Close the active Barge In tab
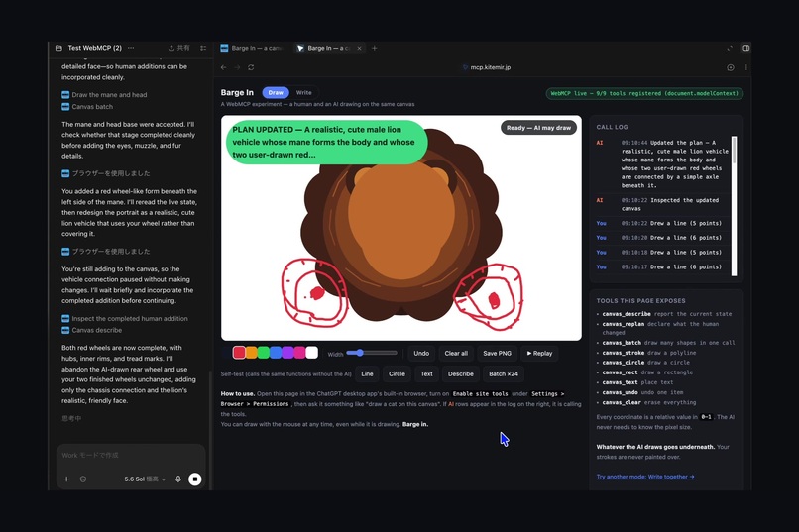This screenshot has height=532, width=799. tap(359, 48)
